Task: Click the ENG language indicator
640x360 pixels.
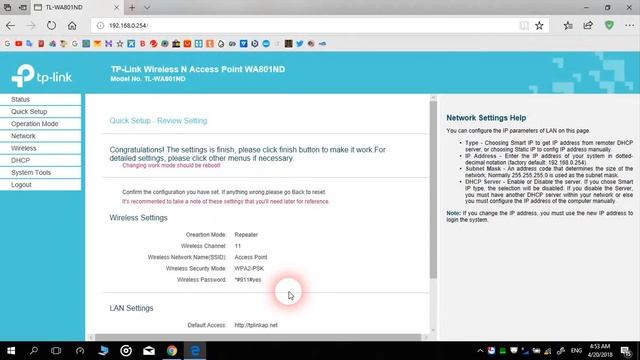Action: point(576,351)
